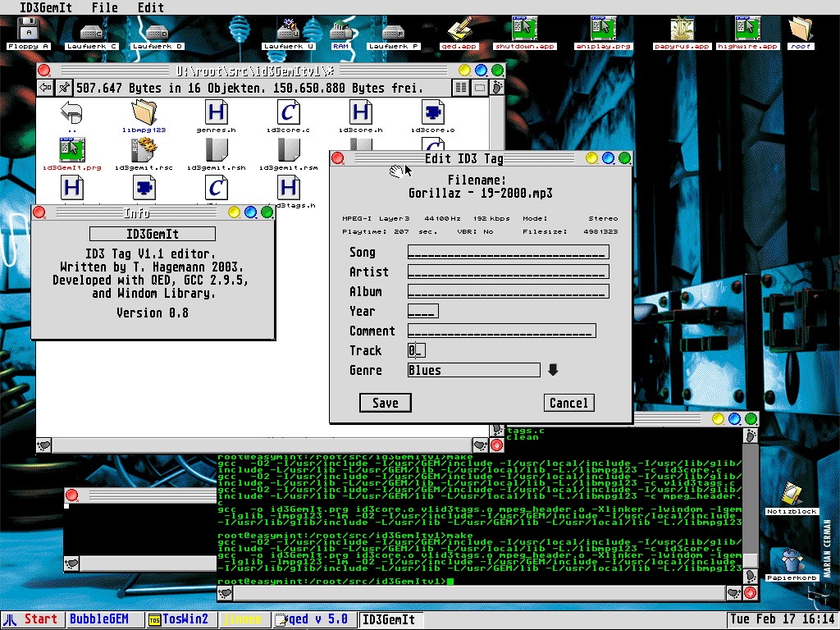Select the id3gemit.rsm file icon
This screenshot has height=630, width=840.
tap(288, 154)
